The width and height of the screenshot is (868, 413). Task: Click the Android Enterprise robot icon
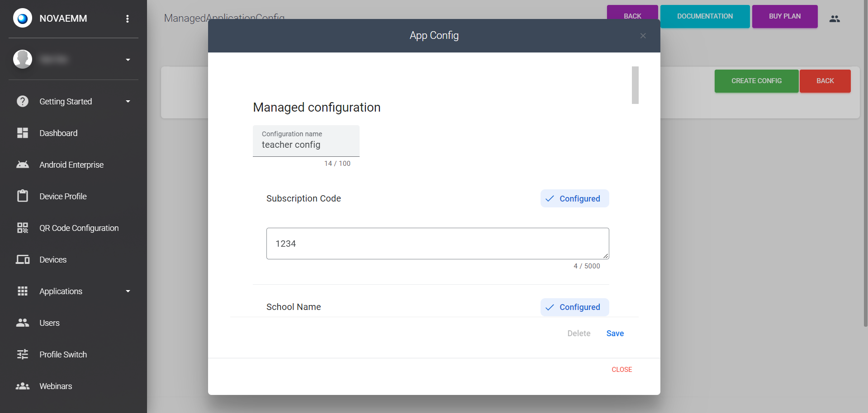click(x=23, y=164)
